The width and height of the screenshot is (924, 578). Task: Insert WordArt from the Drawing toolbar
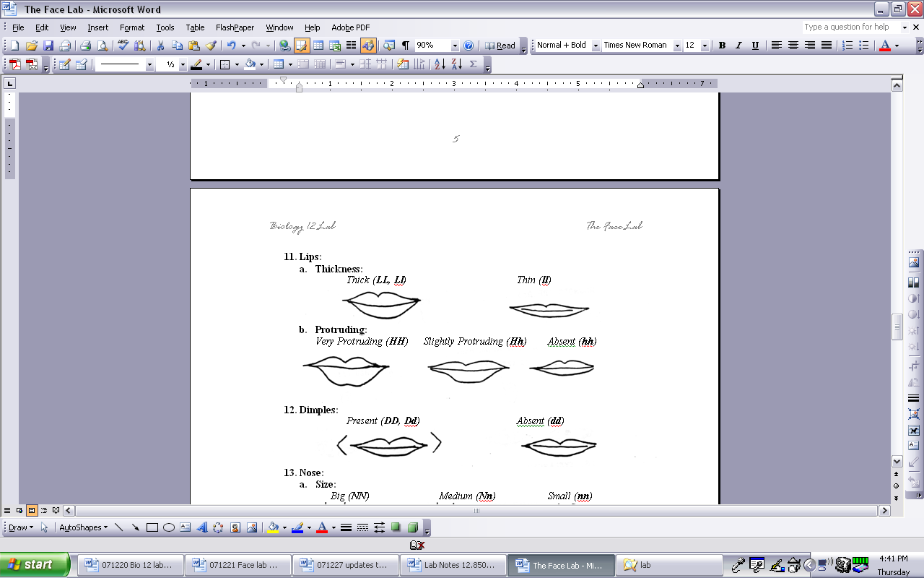point(202,527)
